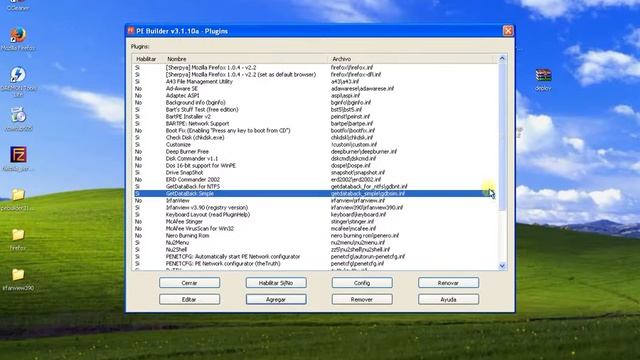Click the Habilitar Si/No button
640x360 pixels.
point(276,283)
